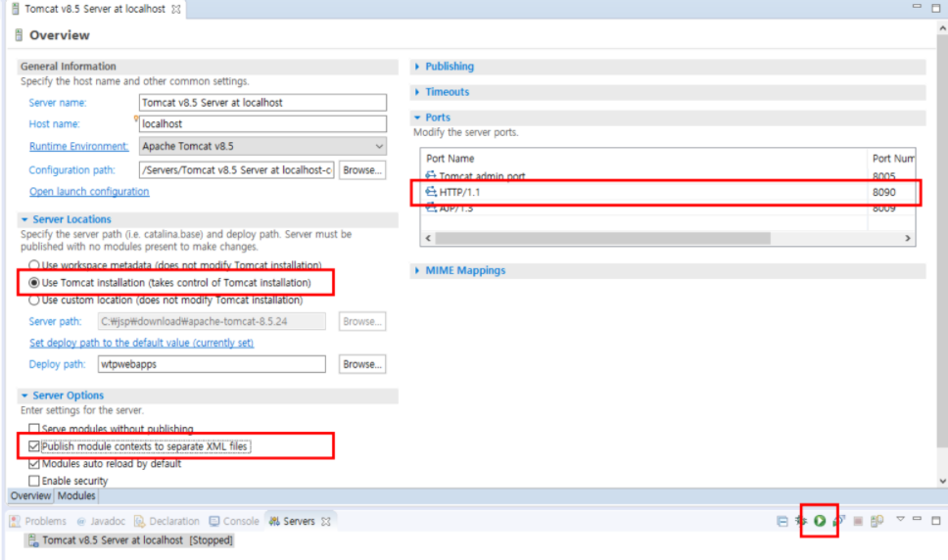Select the Use custom location radio option
The height and width of the screenshot is (560, 948).
pos(34,301)
